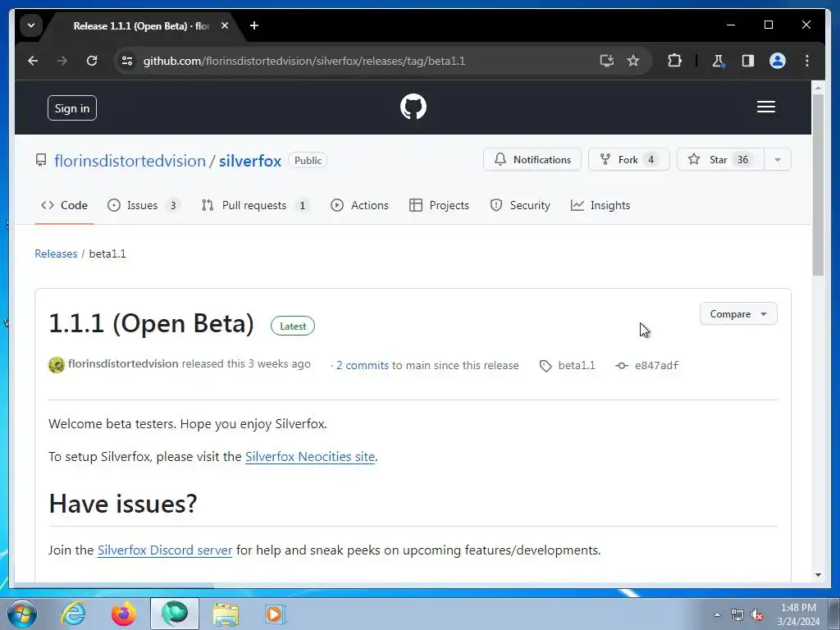This screenshot has width=840, height=630.
Task: Open the File Explorer folder taskbar icon
Action: point(226,614)
